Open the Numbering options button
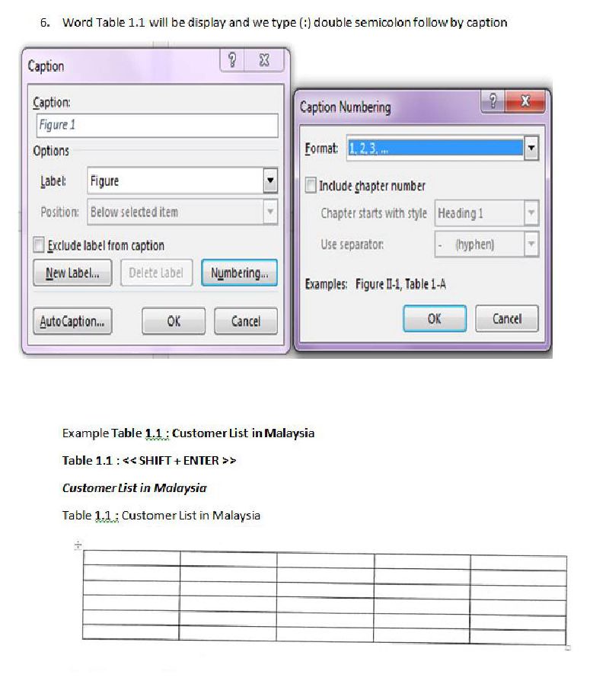Viewport: 609px width, 700px height. tap(239, 273)
